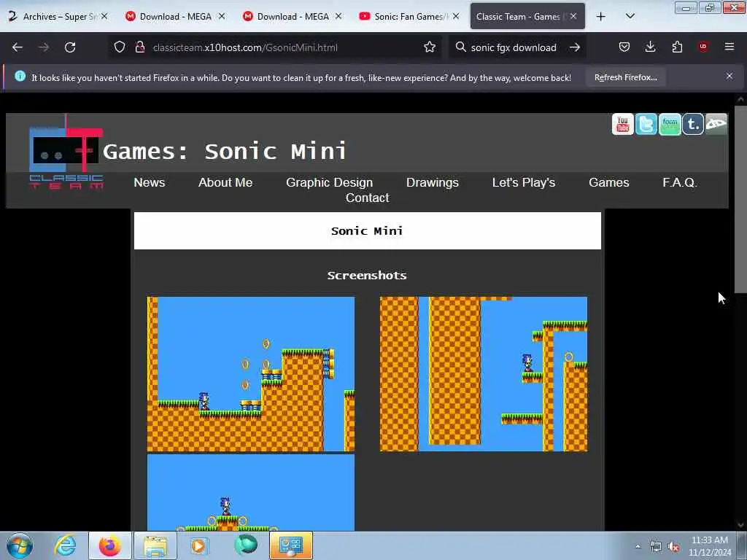Visit the Classic Team DeviantArt icon
Image resolution: width=747 pixels, height=560 pixels.
(716, 124)
